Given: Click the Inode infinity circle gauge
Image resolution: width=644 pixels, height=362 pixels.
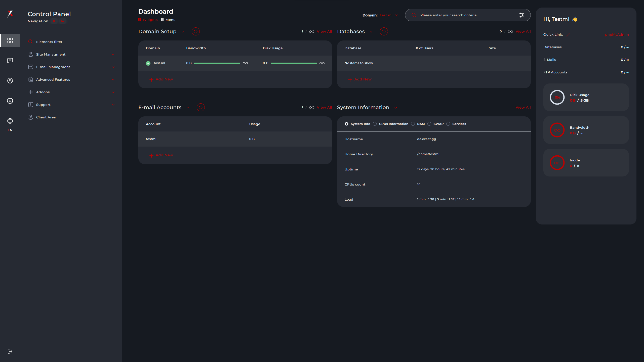Looking at the screenshot, I should [x=557, y=163].
